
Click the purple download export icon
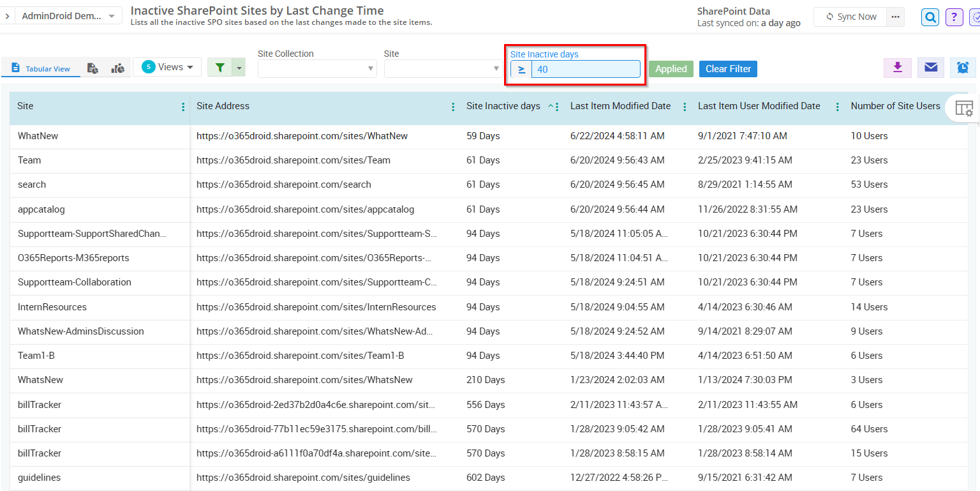[x=898, y=67]
